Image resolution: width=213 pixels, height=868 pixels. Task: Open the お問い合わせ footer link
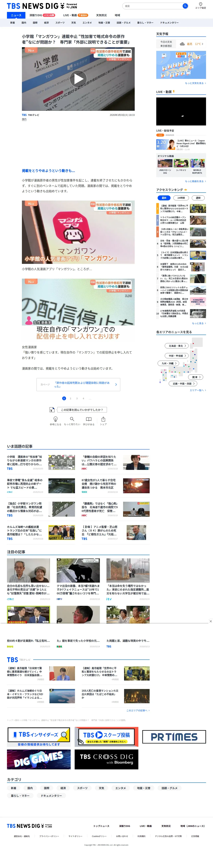click(x=122, y=836)
